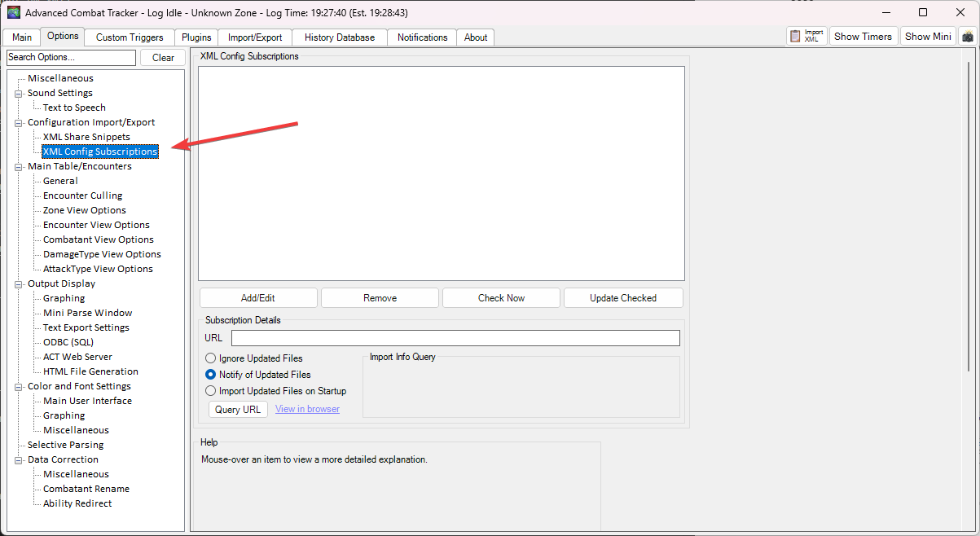Screen dimensions: 980x536
Task: Collapse the Configuration Import/Export node
Action: click(x=19, y=122)
